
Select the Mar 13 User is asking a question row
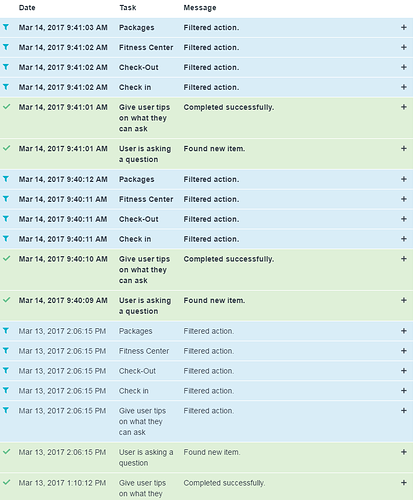coord(206,457)
